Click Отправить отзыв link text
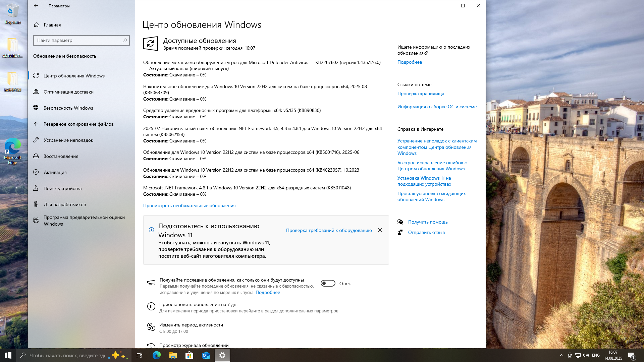Image resolution: width=644 pixels, height=362 pixels. (x=426, y=232)
